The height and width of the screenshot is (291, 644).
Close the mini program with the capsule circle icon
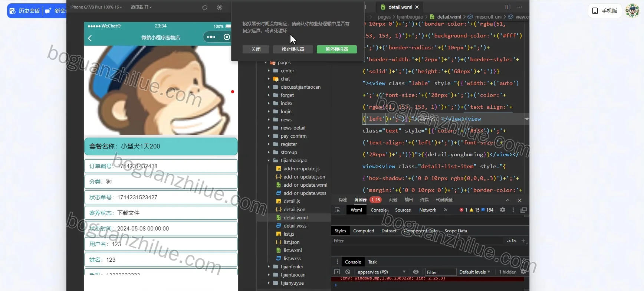pos(227,37)
